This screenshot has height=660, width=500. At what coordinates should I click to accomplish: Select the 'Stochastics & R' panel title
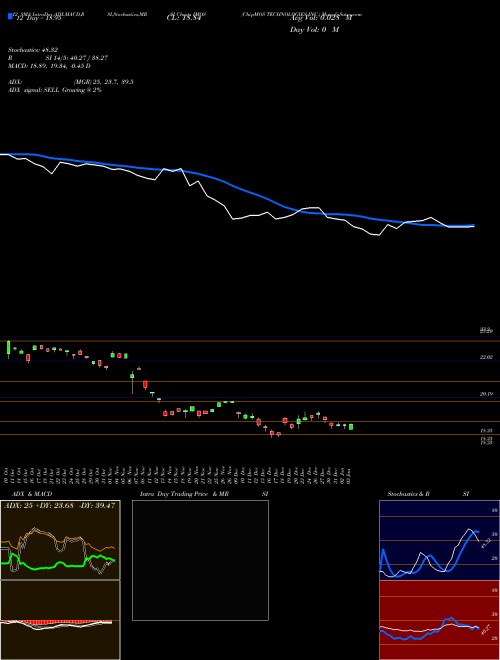tap(409, 494)
